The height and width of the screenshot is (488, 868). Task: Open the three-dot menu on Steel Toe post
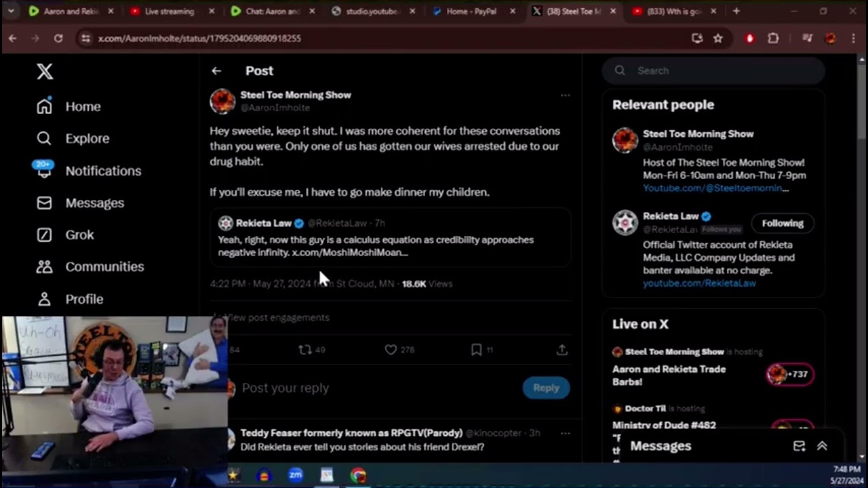tap(565, 95)
